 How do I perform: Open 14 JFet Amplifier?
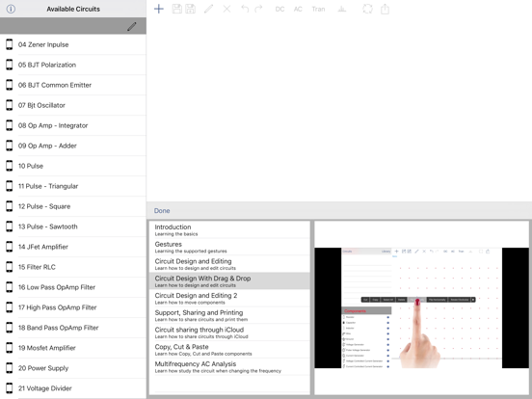pos(73,247)
